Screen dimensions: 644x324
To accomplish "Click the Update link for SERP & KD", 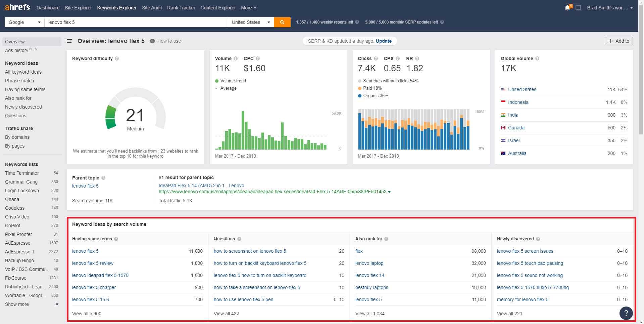I will click(384, 41).
